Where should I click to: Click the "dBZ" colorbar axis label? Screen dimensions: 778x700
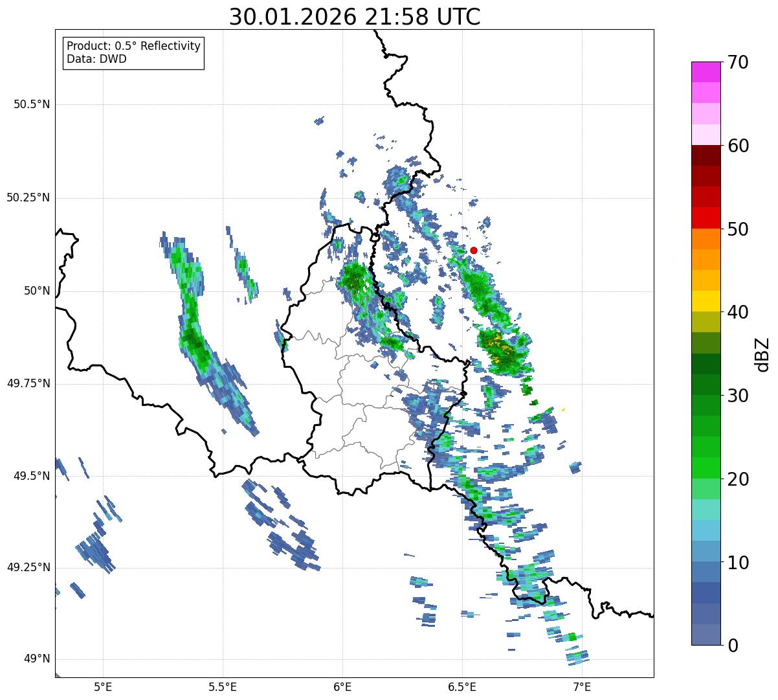click(x=762, y=354)
